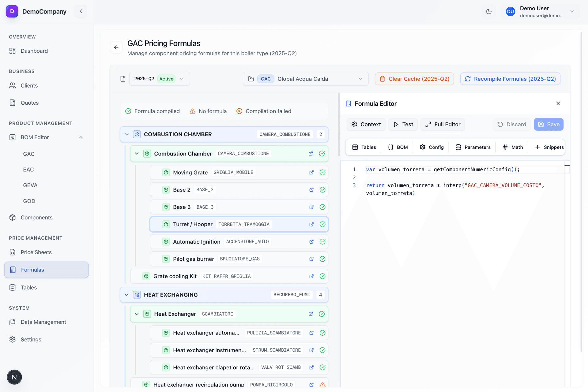Collapse the HEAT EXCHANGING group
588x392 pixels.
126,295
